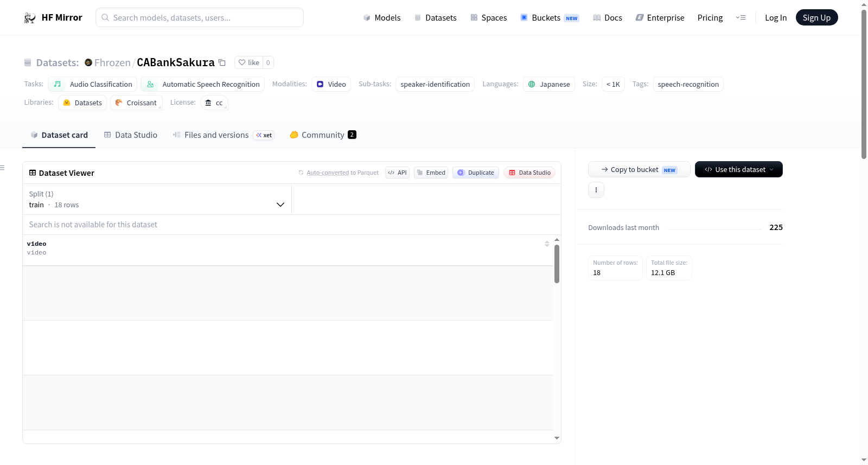Click the Auto-converted link
The height and width of the screenshot is (465, 868).
pyautogui.click(x=328, y=173)
